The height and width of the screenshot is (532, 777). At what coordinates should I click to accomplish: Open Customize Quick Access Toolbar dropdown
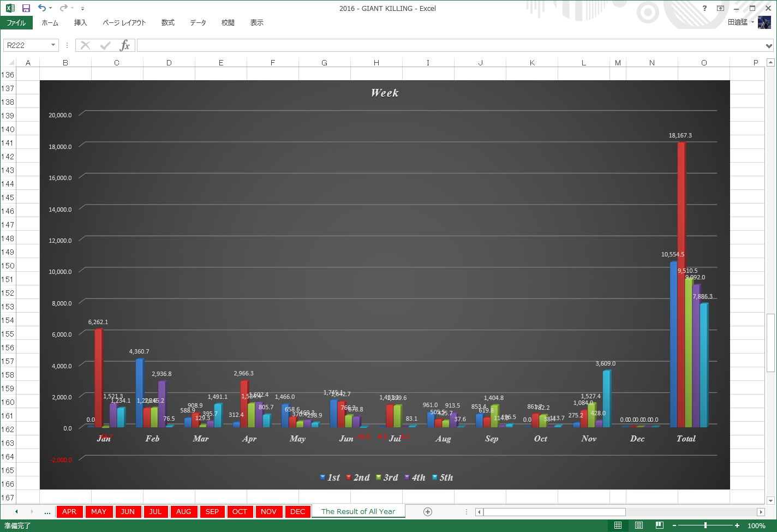tap(82, 9)
